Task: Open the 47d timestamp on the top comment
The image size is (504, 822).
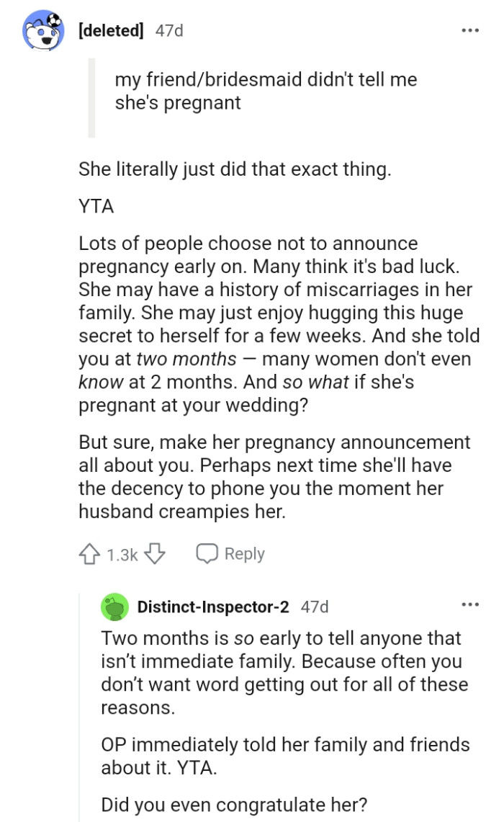Action: pos(168,30)
